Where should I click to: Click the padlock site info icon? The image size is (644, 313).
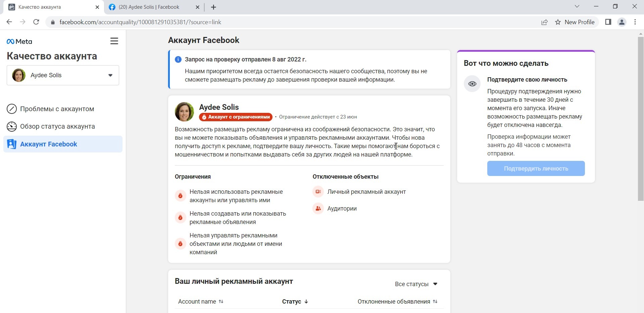pos(52,22)
